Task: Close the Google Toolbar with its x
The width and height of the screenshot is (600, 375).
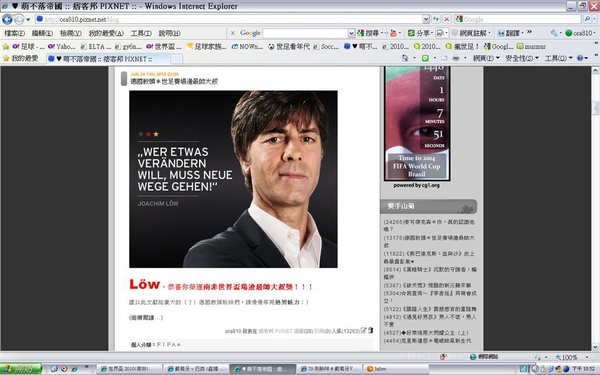Action: click(232, 33)
